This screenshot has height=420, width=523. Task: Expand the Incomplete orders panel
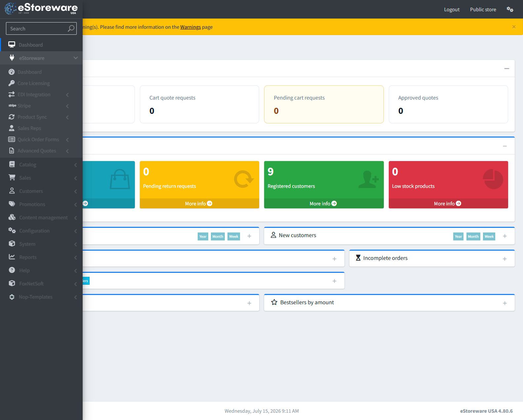tap(505, 259)
